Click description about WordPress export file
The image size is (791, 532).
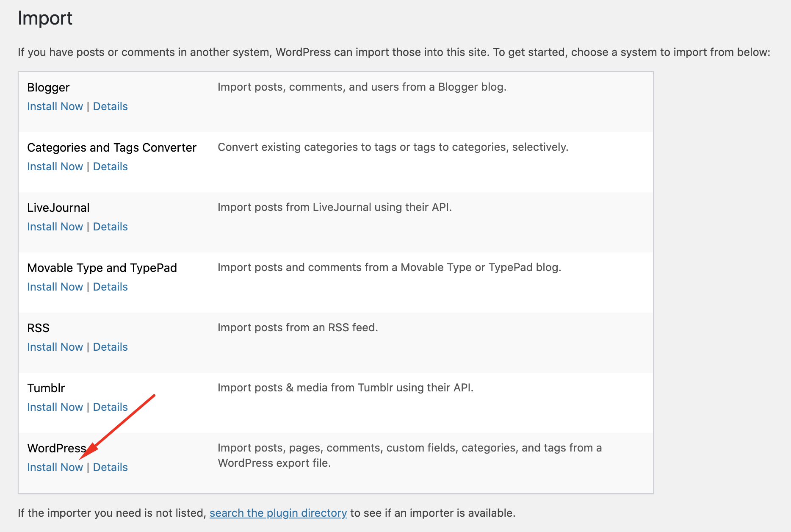(410, 455)
